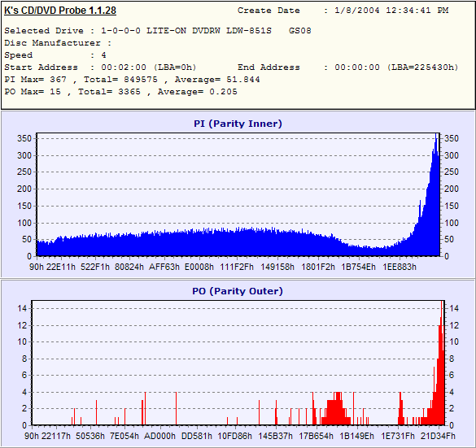Click the K's CD/DVD Probe 1.1.28 title link
Screen dimensions: 476x448
[60, 11]
